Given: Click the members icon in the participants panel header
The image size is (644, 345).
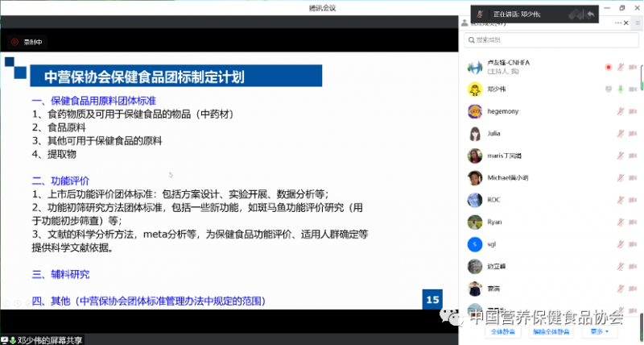Looking at the screenshot, I should [x=464, y=23].
